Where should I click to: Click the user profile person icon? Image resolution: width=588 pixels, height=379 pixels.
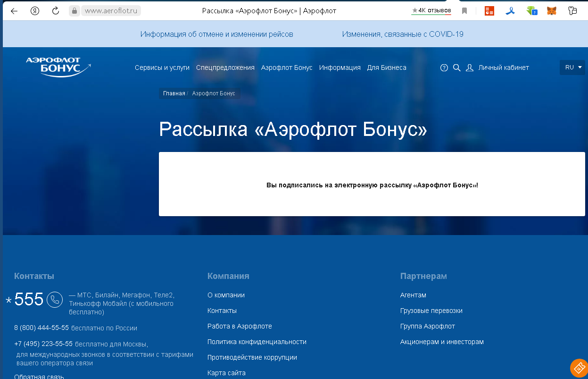click(x=470, y=67)
